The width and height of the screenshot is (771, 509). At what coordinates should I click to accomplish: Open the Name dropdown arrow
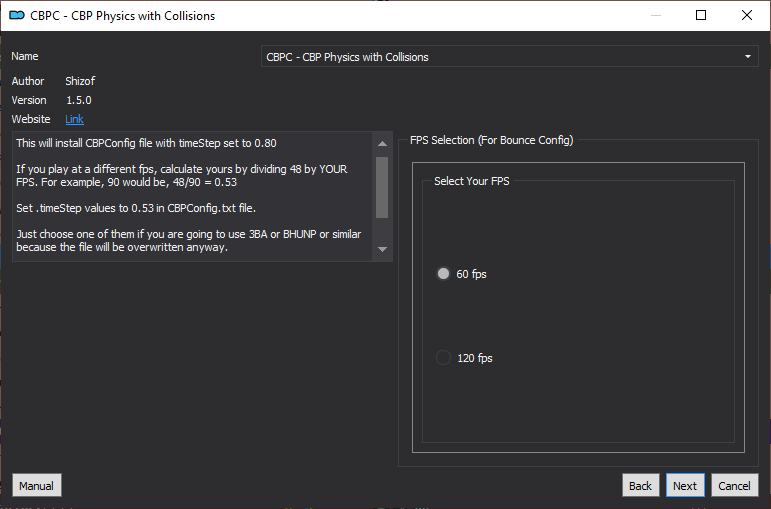(x=747, y=57)
